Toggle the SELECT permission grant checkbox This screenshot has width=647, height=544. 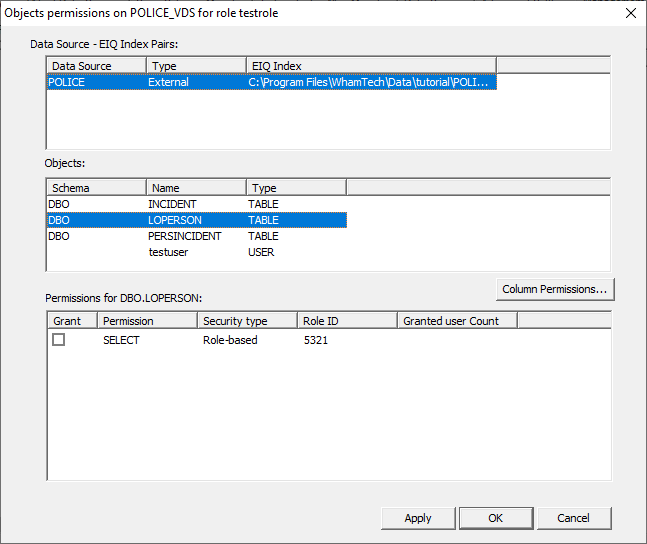pyautogui.click(x=59, y=340)
